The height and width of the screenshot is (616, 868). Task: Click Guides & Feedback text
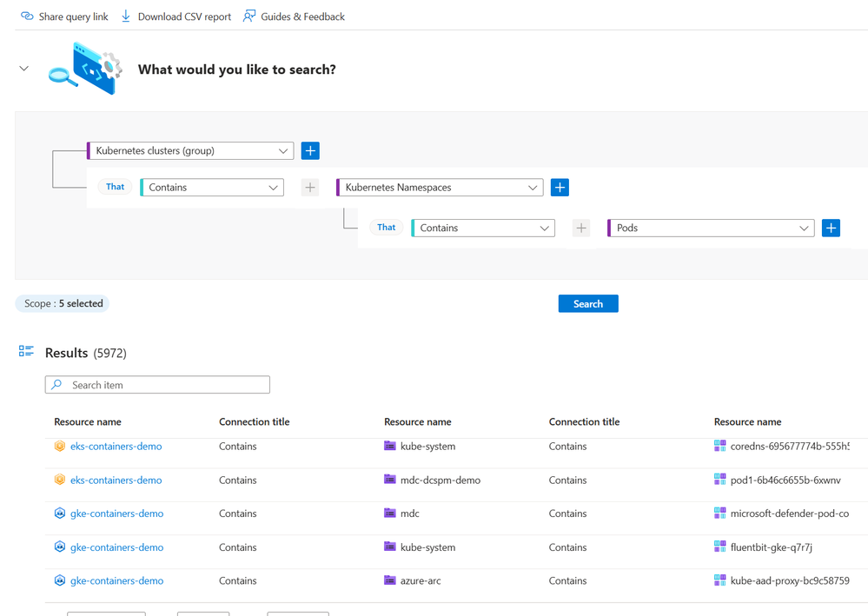pos(303,17)
